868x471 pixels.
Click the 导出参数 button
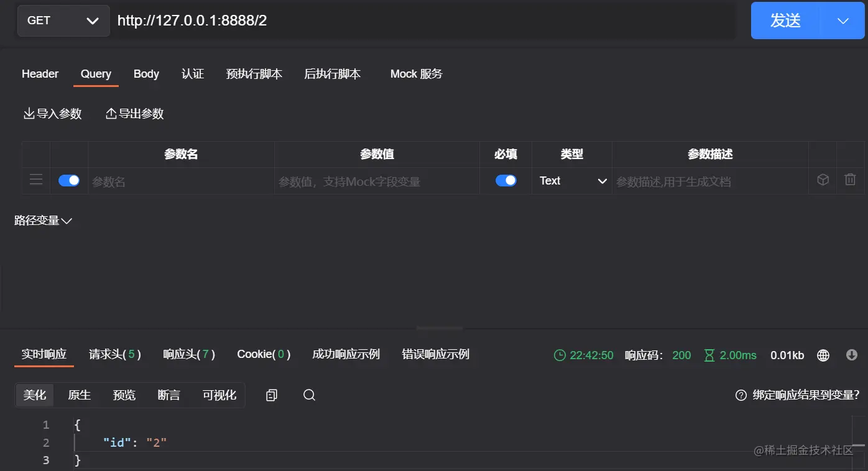pos(135,114)
